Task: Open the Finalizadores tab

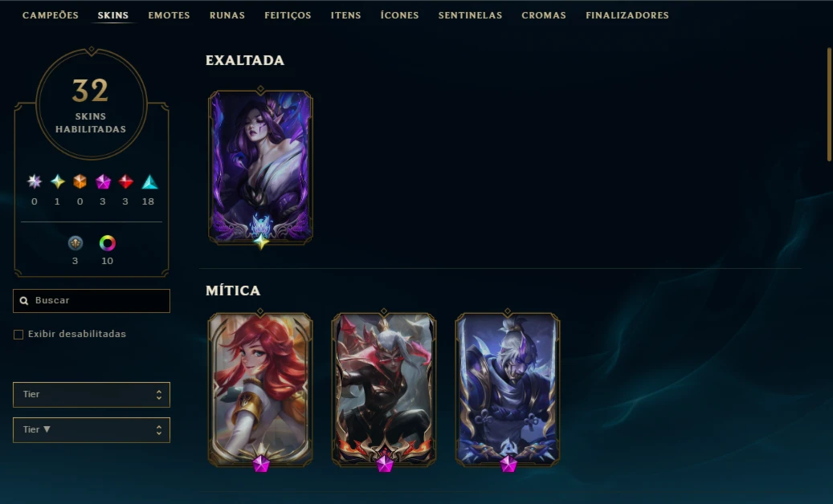Action: coord(627,15)
